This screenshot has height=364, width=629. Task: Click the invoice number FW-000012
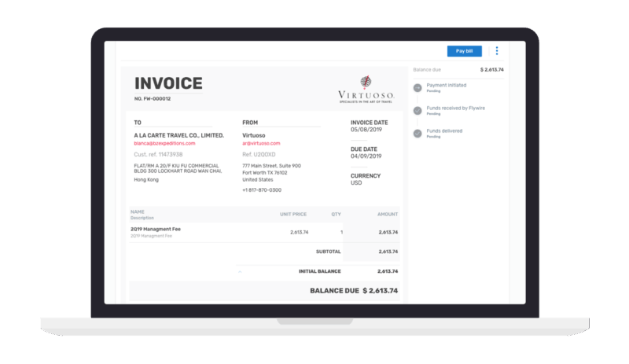click(x=153, y=98)
